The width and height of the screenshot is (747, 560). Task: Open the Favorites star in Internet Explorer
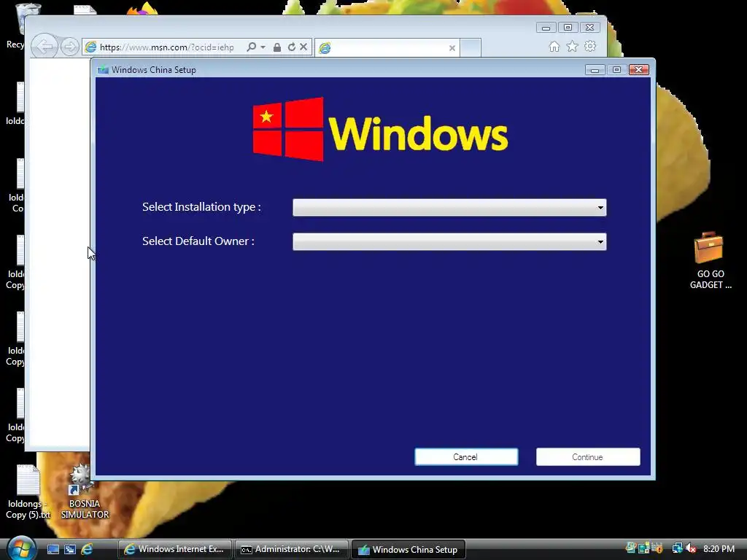(x=572, y=46)
